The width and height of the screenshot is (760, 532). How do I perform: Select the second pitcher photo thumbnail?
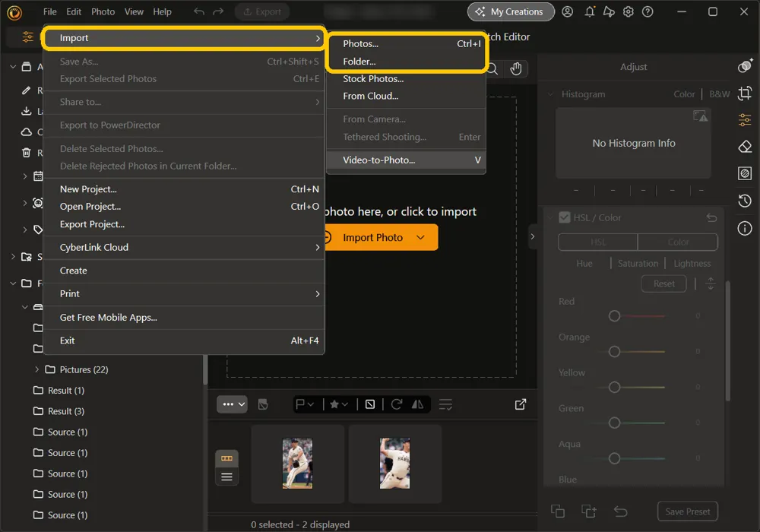point(394,463)
